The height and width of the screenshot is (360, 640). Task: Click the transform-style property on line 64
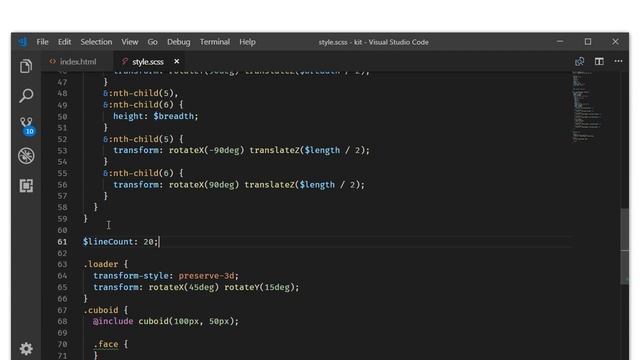(x=131, y=276)
